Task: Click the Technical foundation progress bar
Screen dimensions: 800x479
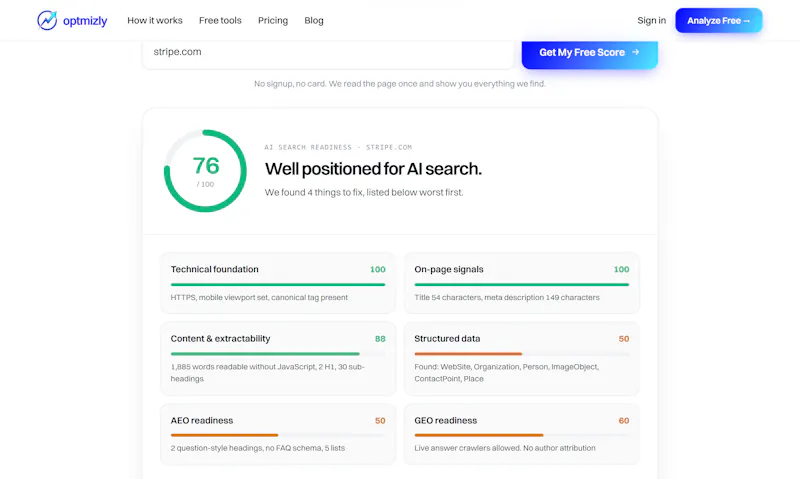Action: point(278,285)
